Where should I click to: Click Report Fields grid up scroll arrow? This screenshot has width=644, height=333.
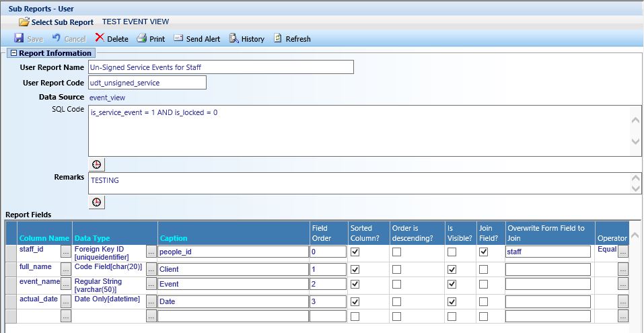point(635,235)
